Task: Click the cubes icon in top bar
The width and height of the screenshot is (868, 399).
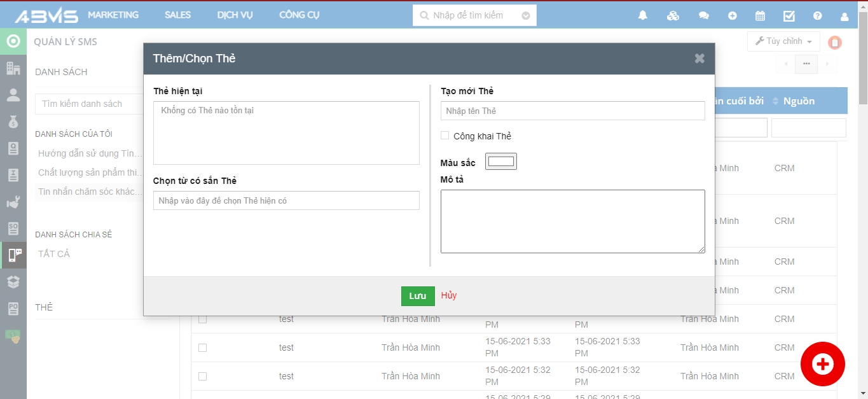Action: [x=673, y=16]
